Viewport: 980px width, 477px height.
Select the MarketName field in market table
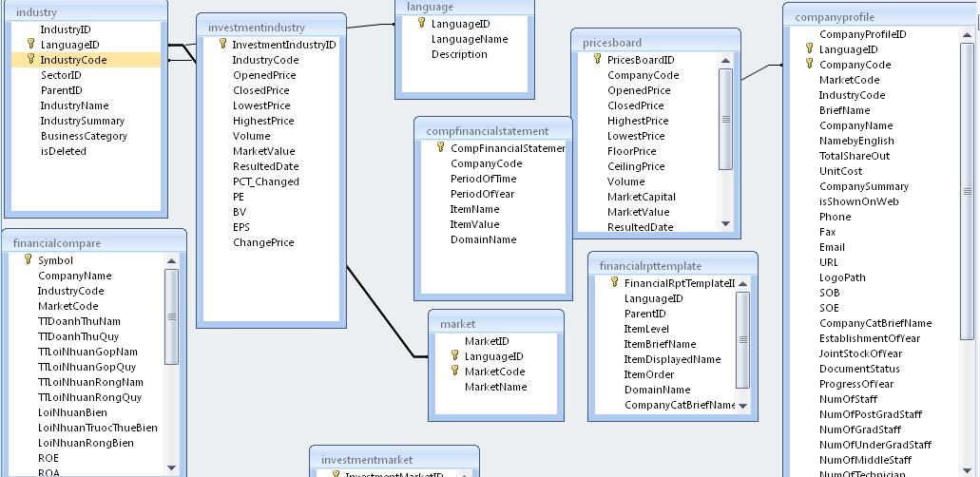click(x=496, y=387)
